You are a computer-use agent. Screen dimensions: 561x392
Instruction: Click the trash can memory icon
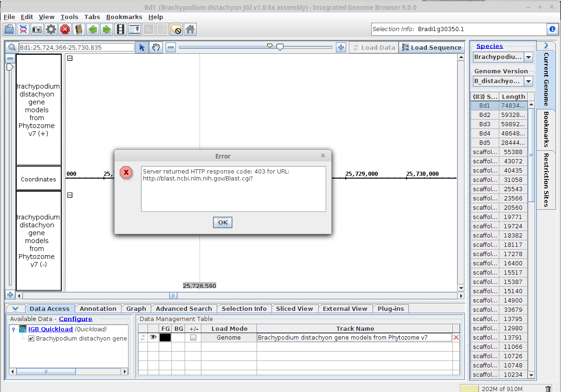point(548,389)
